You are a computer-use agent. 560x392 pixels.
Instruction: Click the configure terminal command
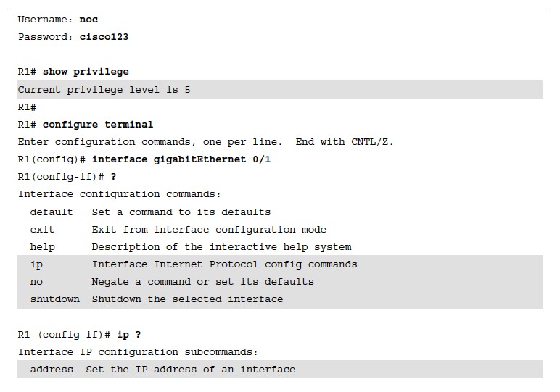(98, 125)
